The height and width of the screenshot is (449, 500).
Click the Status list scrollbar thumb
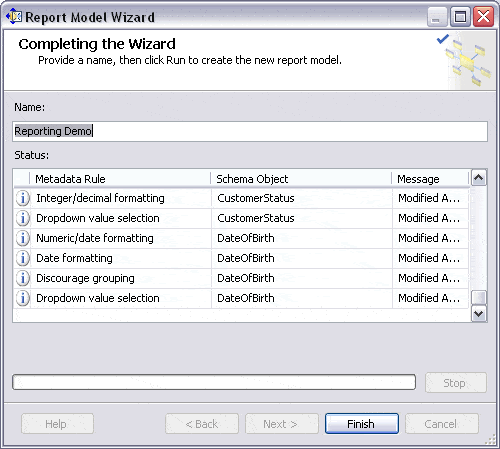coord(479,297)
